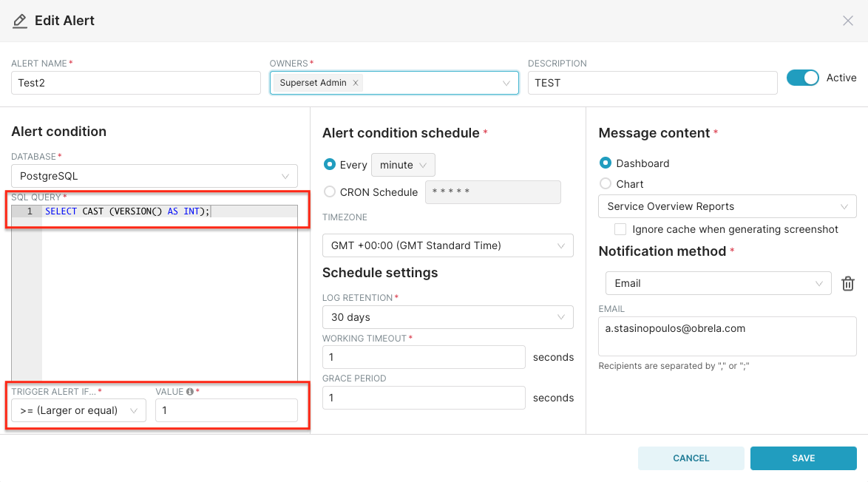Image resolution: width=868 pixels, height=482 pixels.
Task: Click in the SQL query editor line
Action: 170,211
